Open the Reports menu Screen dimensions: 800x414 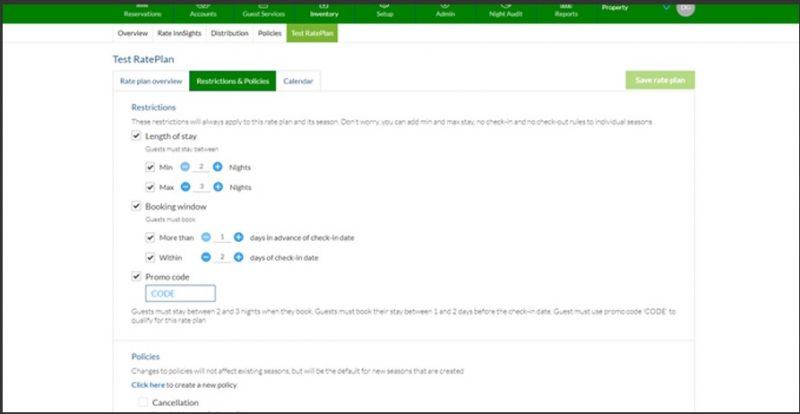click(x=566, y=11)
